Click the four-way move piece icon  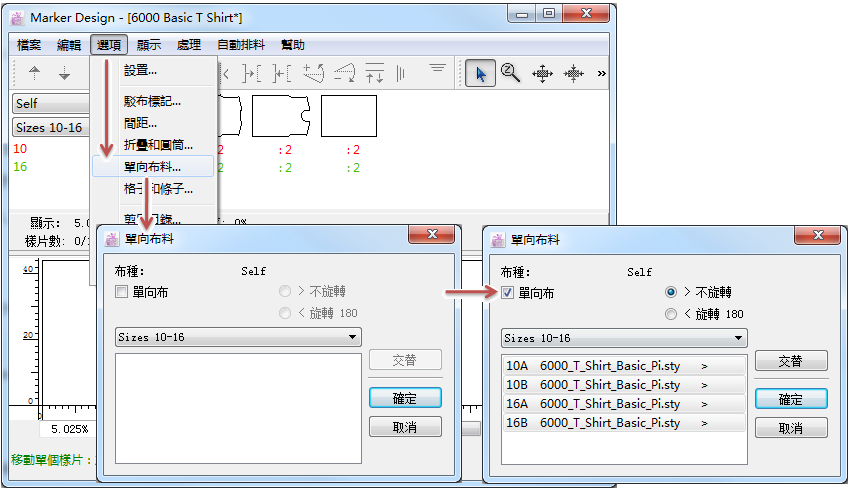[542, 73]
